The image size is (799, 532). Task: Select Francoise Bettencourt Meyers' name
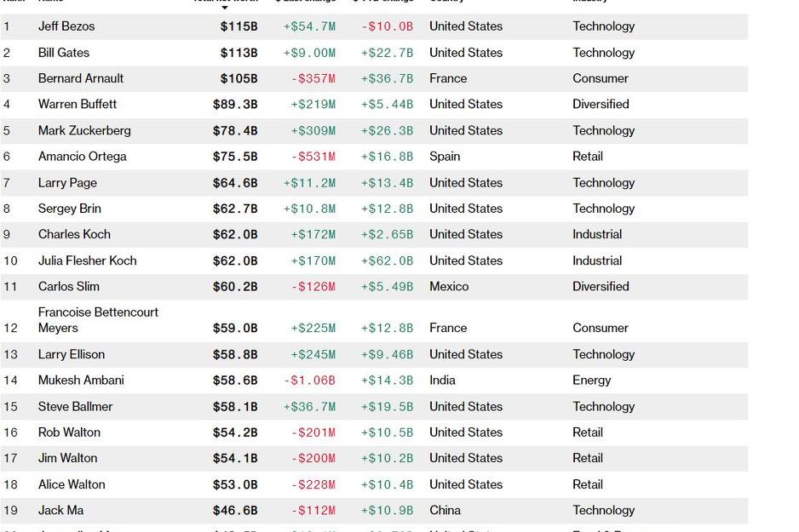tap(98, 320)
